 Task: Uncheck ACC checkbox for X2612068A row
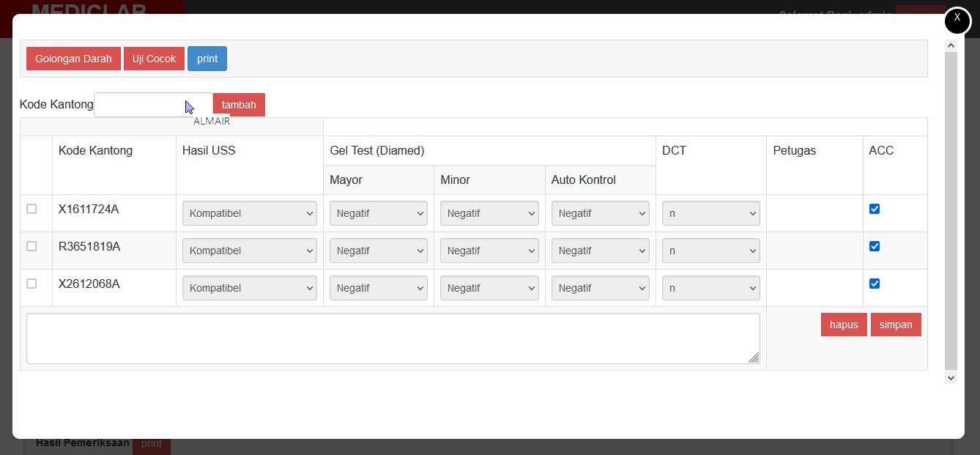coord(874,284)
